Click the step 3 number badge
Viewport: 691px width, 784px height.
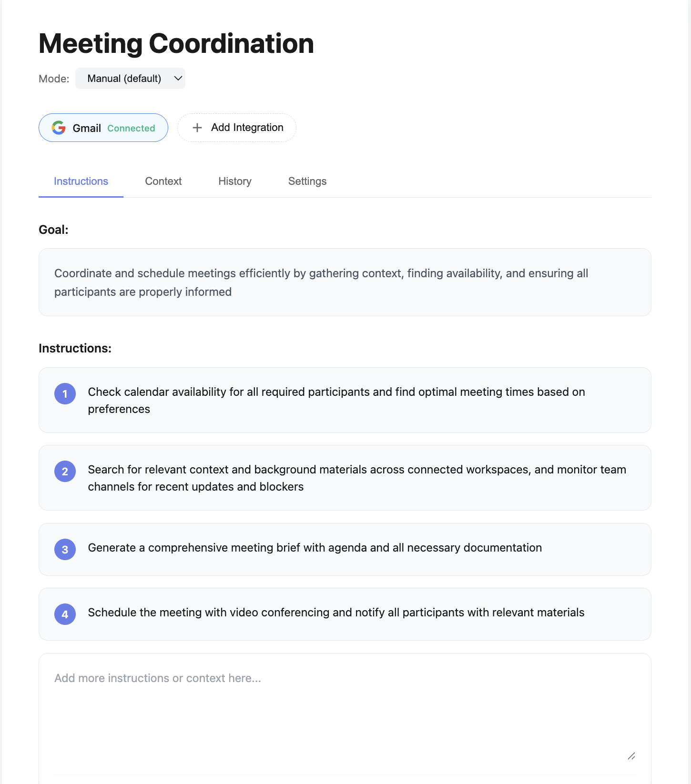pyautogui.click(x=65, y=550)
